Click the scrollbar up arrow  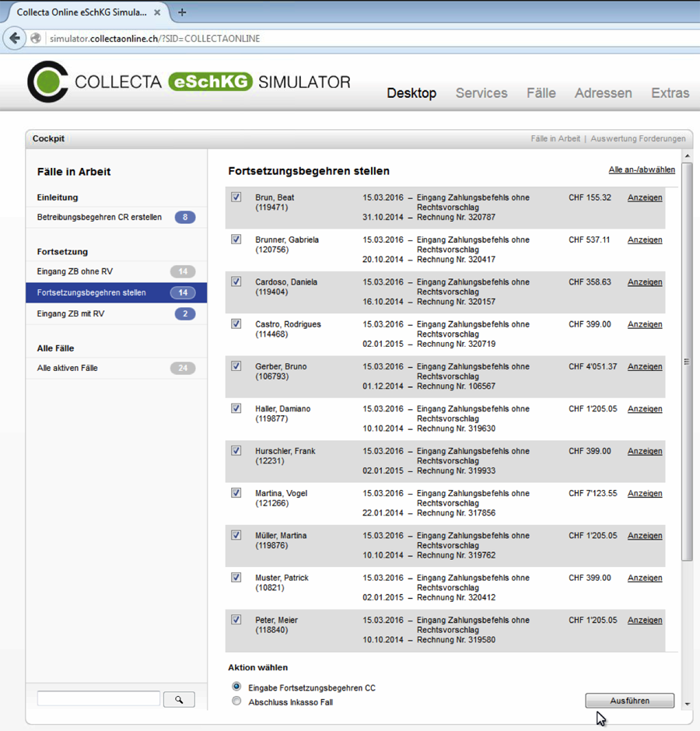click(x=688, y=156)
